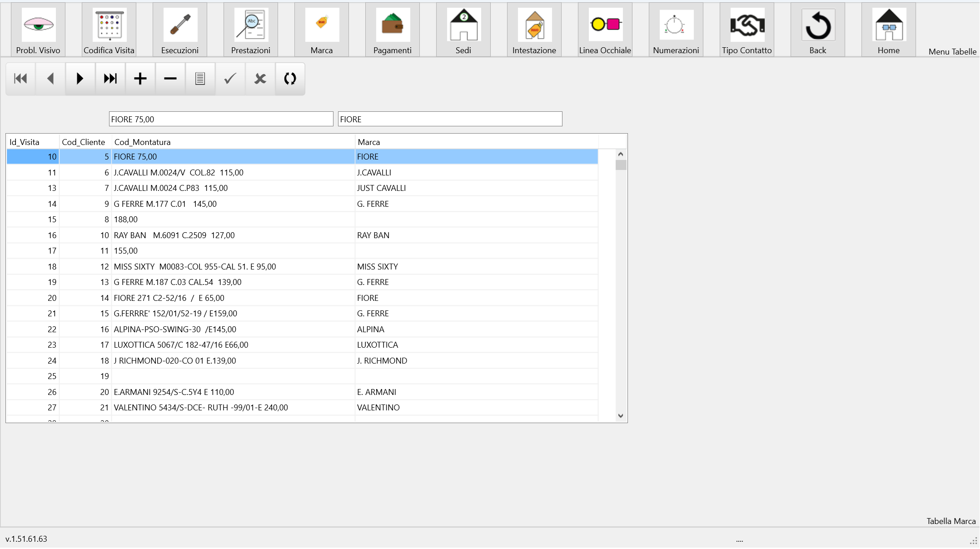Edit the current record
This screenshot has height=549, width=980.
[x=200, y=79]
